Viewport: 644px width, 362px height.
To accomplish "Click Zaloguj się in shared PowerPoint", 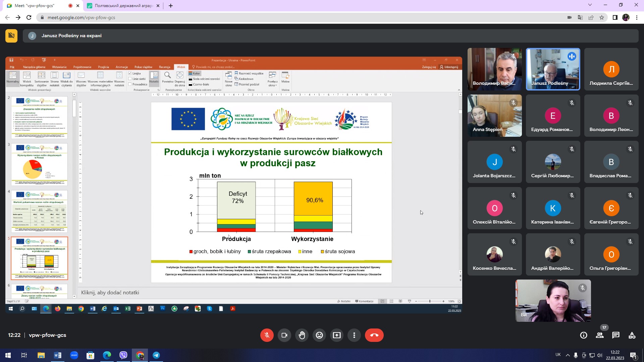I will tap(429, 67).
